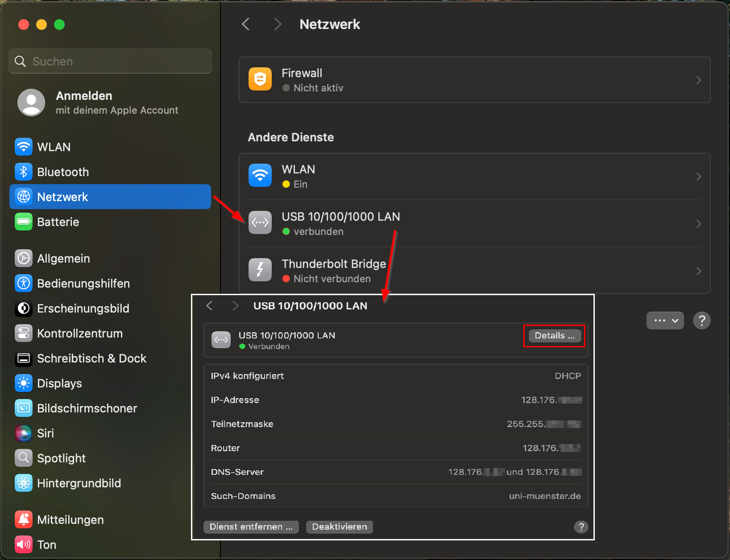Open Displays preferences in sidebar

tap(59, 383)
